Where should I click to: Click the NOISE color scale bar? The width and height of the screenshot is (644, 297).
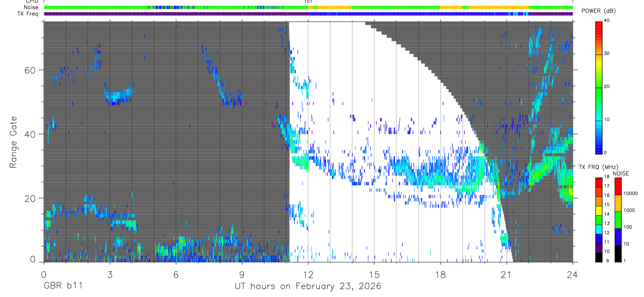618,220
